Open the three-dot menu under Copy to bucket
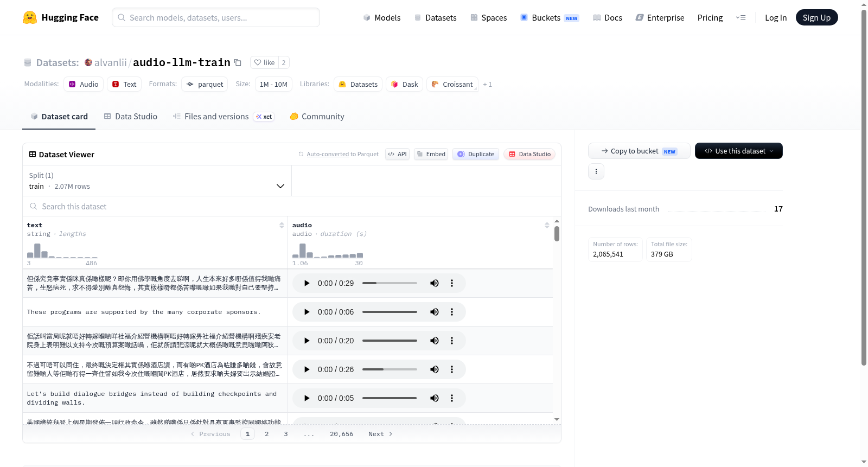Viewport: 868px width, 467px height. pos(596,171)
